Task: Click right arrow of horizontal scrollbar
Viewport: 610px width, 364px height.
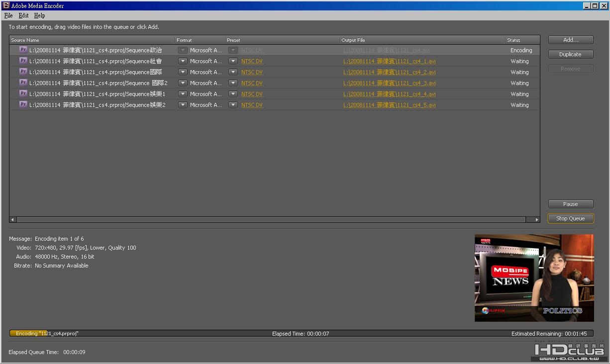Action: pos(536,219)
